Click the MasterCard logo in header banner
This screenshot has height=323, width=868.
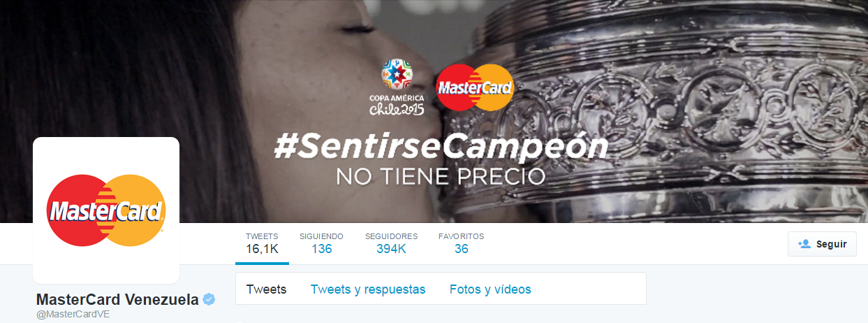(x=475, y=87)
